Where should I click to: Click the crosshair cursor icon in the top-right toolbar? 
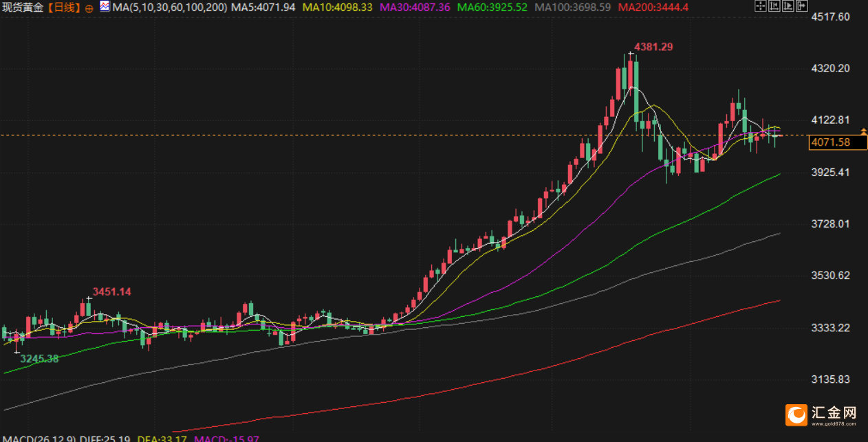[x=761, y=5]
